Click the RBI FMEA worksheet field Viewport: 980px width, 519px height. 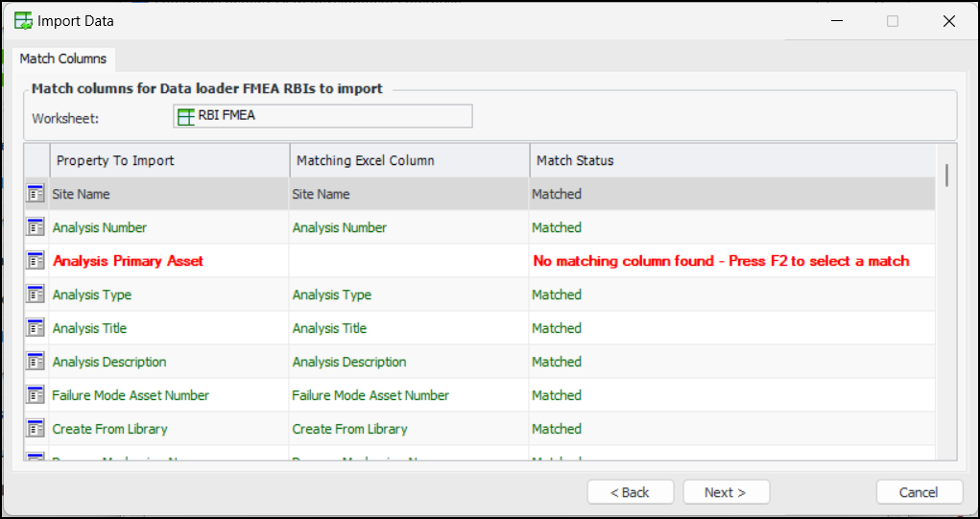[323, 116]
